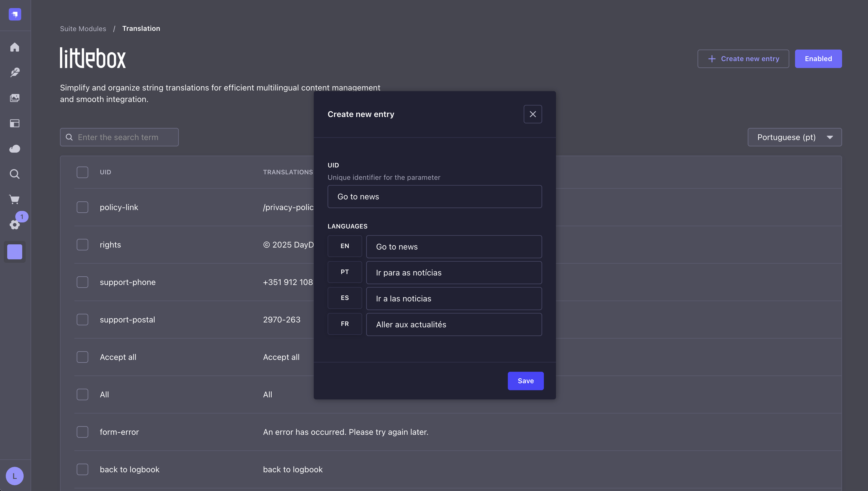Click the magnifier icon in sidebar
Screen dimensions: 868x491
[x=14, y=174]
